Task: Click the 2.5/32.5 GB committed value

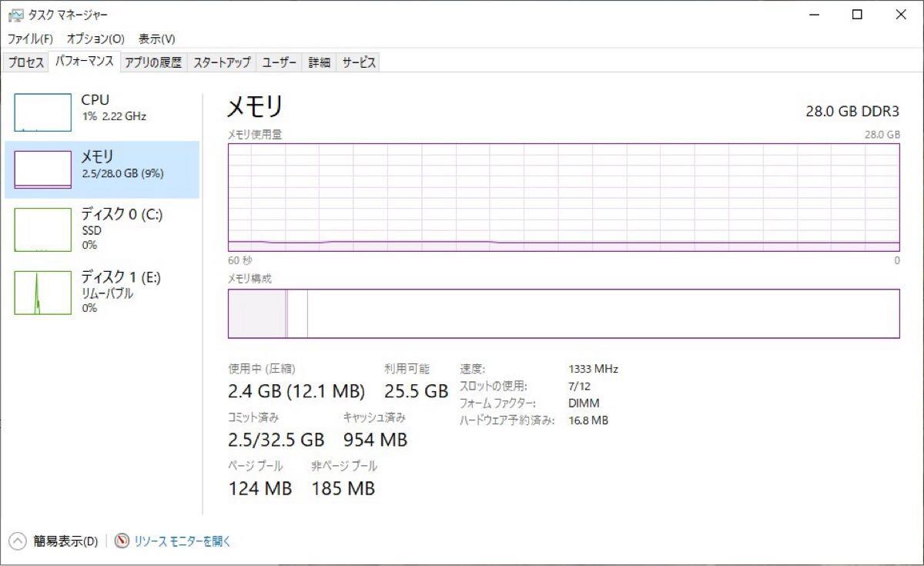Action: [x=276, y=440]
